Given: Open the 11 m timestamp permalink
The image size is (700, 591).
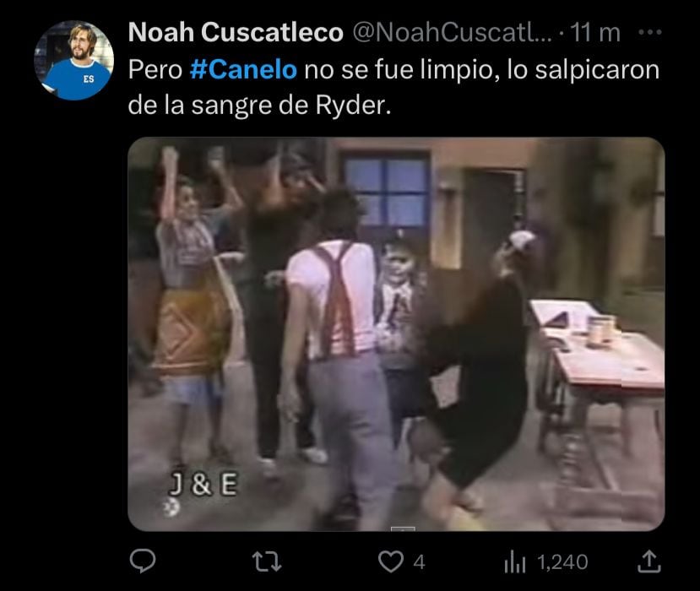Looking at the screenshot, I should point(595,33).
